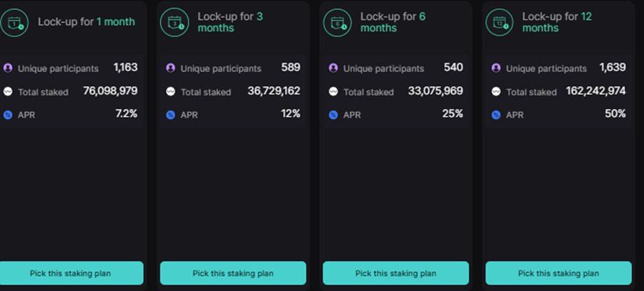
Task: Click Unique participants icon in 1 month card
Action: click(8, 69)
